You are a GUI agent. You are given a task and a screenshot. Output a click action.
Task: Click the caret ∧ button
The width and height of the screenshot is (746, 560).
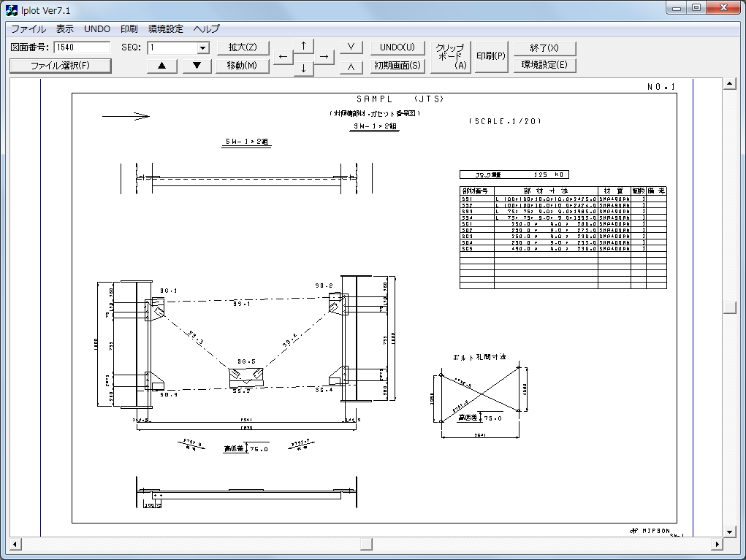coord(351,66)
